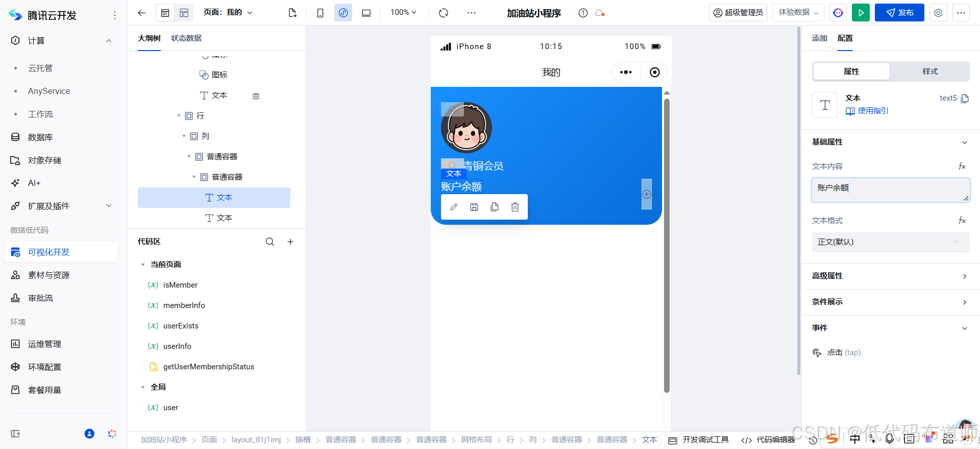The image size is (980, 449).
Task: Open the 页面: 我的 page selector
Action: coord(228,12)
